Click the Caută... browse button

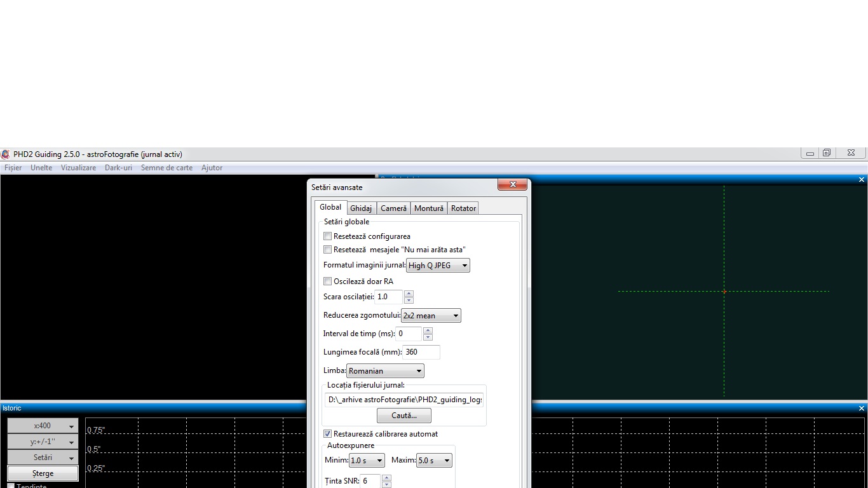(x=404, y=416)
